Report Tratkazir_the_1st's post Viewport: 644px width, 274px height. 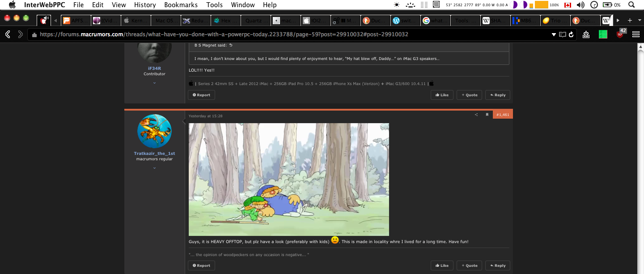coord(202,265)
